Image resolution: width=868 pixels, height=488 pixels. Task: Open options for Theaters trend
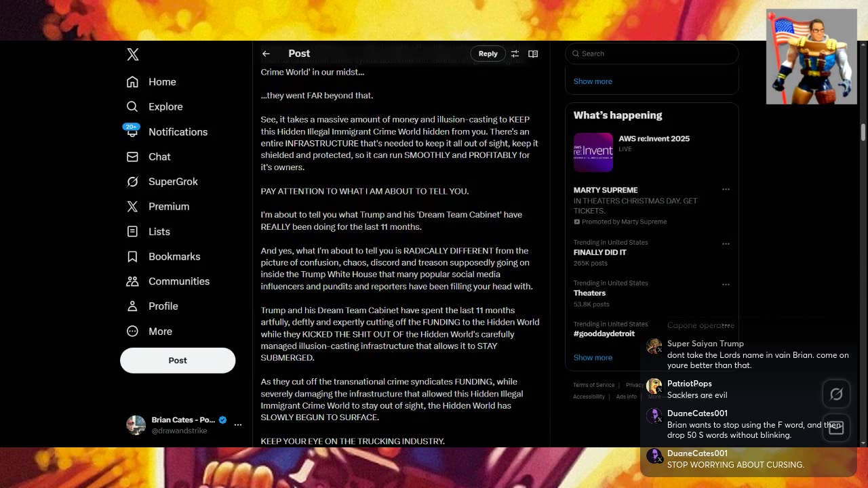[726, 285]
